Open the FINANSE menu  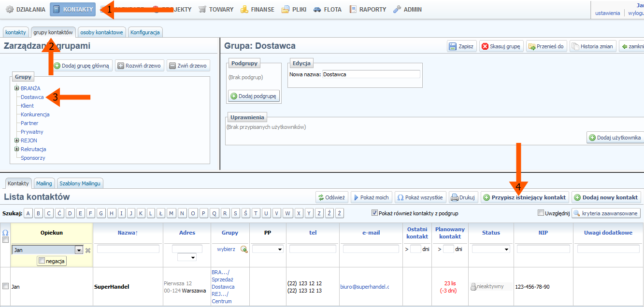tap(257, 9)
